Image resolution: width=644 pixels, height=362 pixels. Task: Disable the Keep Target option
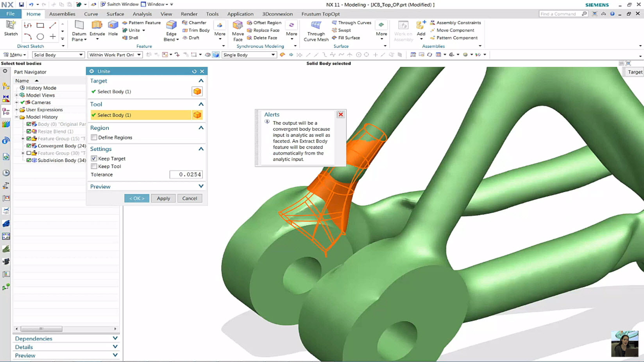(x=94, y=158)
